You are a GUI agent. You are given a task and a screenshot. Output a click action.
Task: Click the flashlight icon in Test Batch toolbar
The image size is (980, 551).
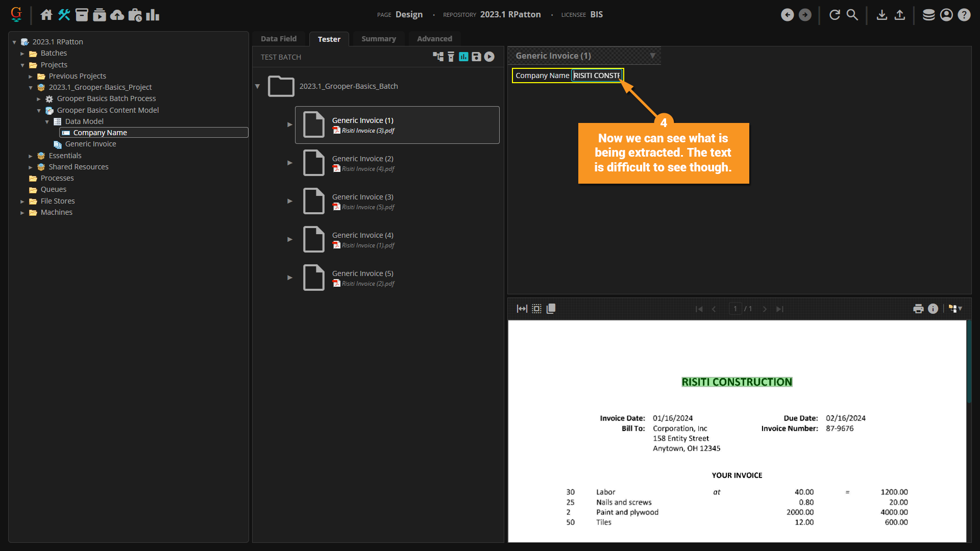[x=451, y=57]
